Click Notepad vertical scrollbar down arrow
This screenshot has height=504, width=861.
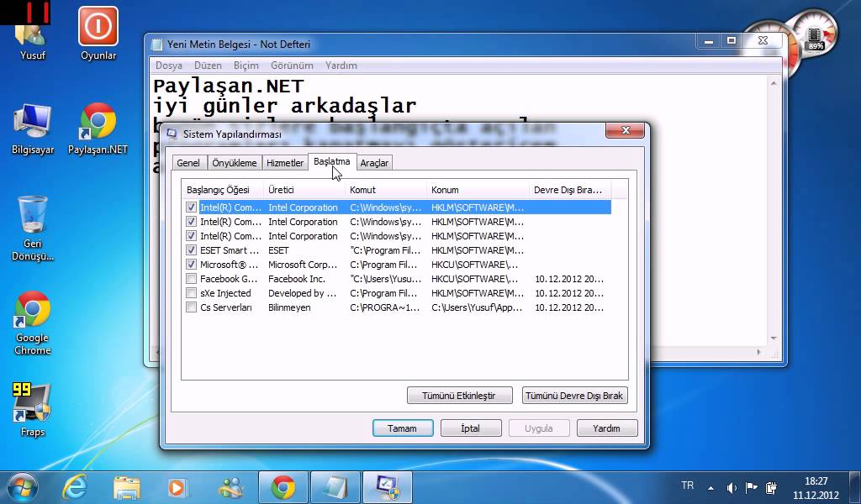pyautogui.click(x=774, y=338)
